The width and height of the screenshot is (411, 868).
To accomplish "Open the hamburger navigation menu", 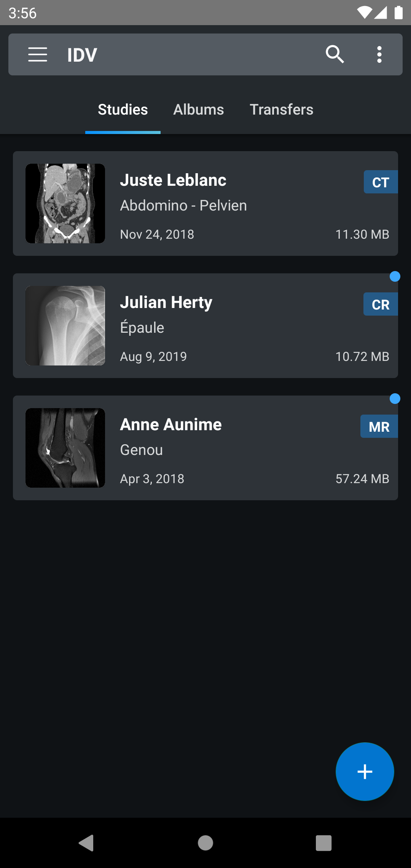I will tap(38, 54).
